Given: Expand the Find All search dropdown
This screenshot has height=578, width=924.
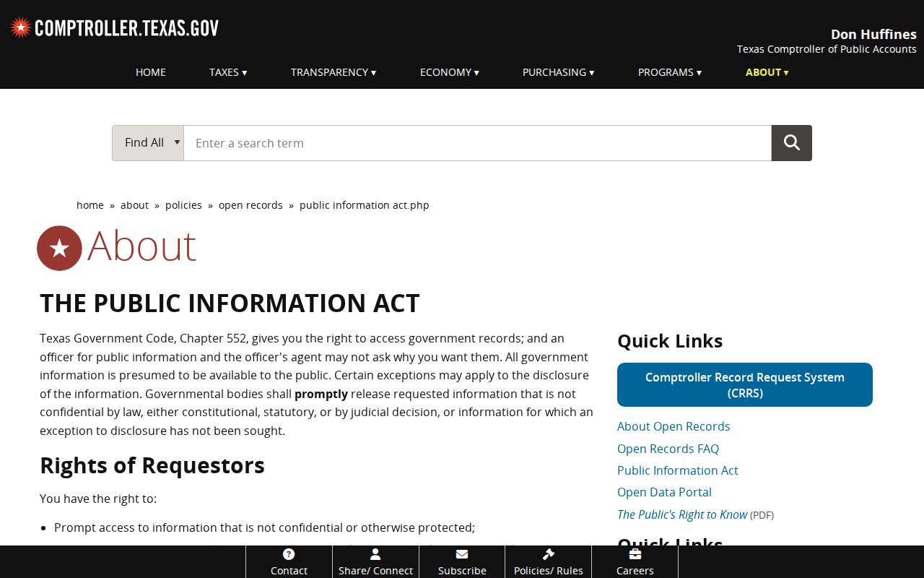Looking at the screenshot, I should tap(148, 143).
